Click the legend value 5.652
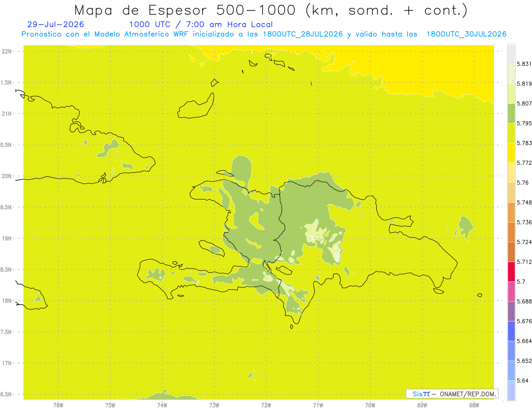This screenshot has height=411, width=532. coord(524,361)
